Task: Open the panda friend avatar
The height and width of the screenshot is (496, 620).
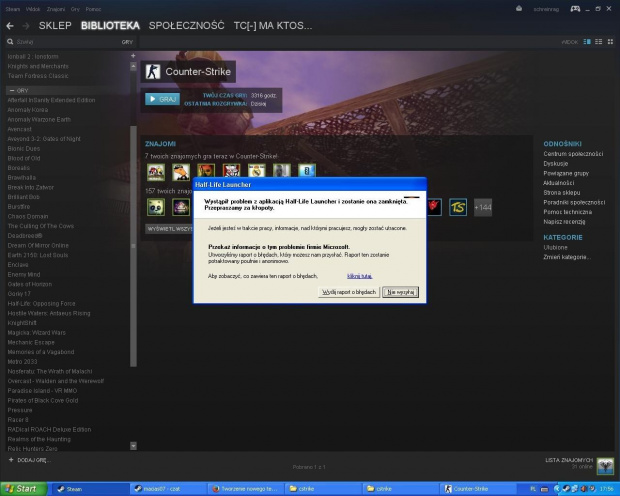Action: pos(156,207)
